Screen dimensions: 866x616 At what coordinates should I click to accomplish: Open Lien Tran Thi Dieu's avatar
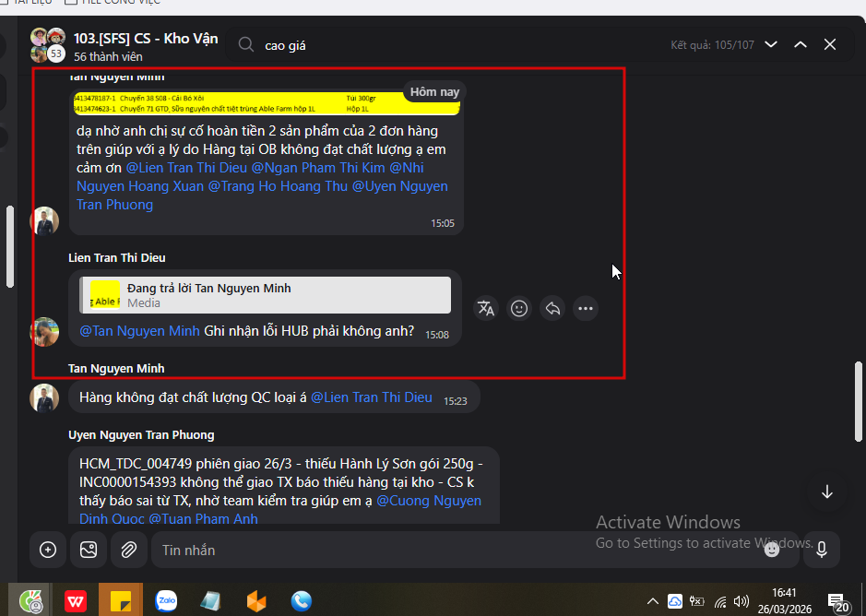coord(44,331)
